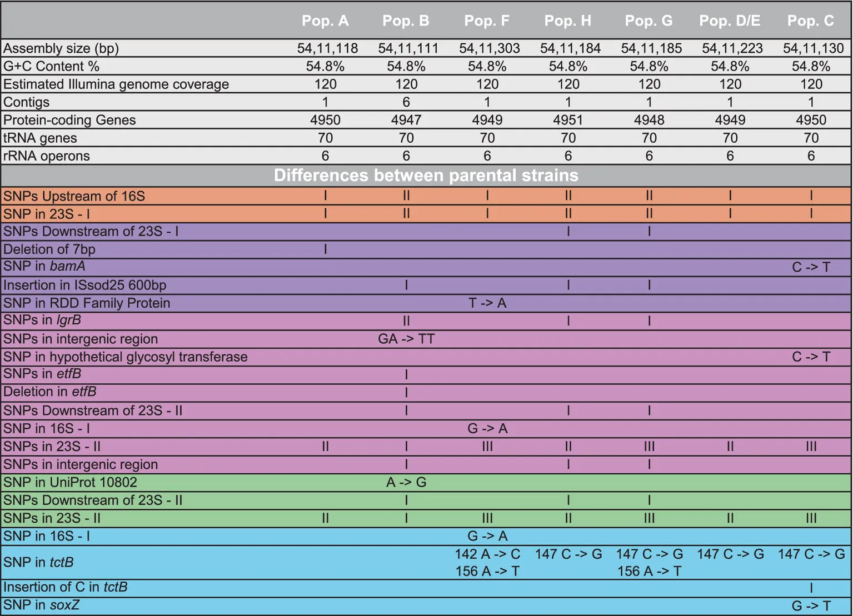Click the 'SNP in soxZ' row label
Viewport: 853px width, 616px height.
tap(42, 605)
